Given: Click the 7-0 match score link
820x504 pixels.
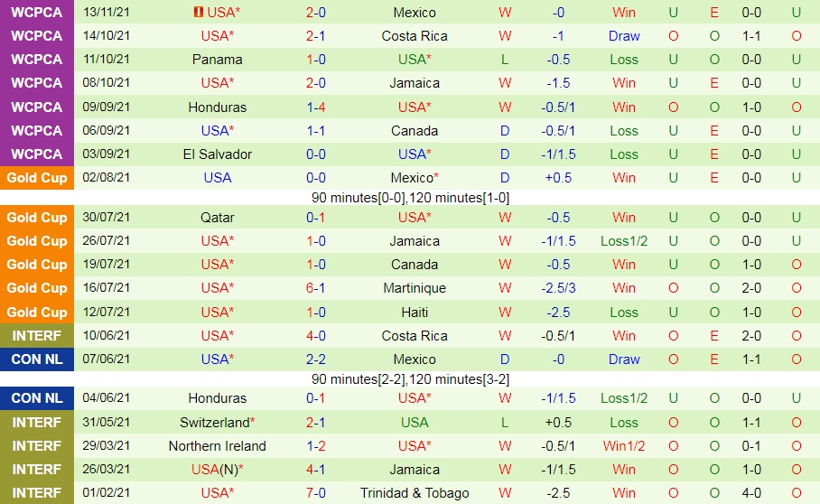Looking at the screenshot, I should [316, 493].
